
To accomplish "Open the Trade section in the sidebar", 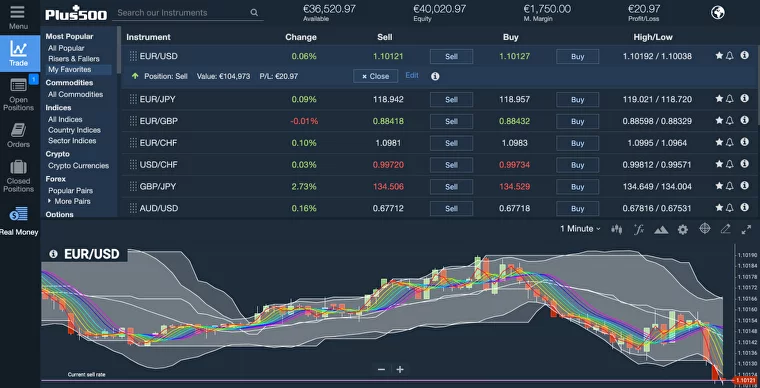I will [x=19, y=53].
